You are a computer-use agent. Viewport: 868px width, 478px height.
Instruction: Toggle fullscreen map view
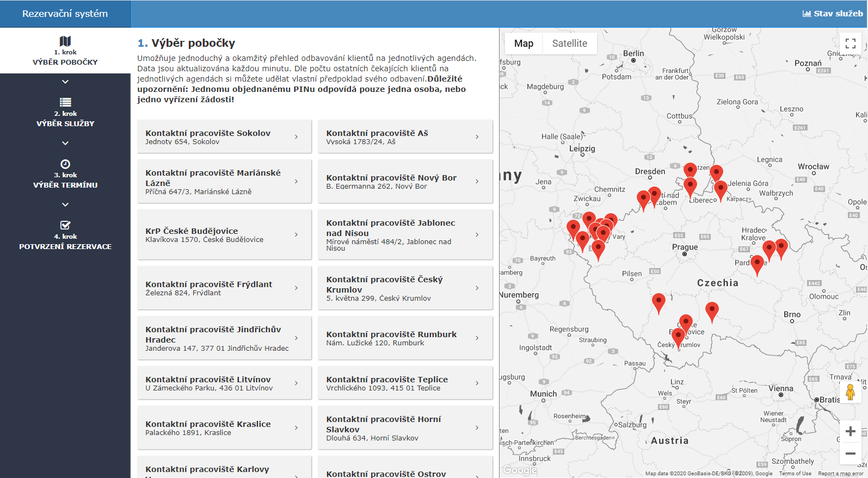[851, 44]
